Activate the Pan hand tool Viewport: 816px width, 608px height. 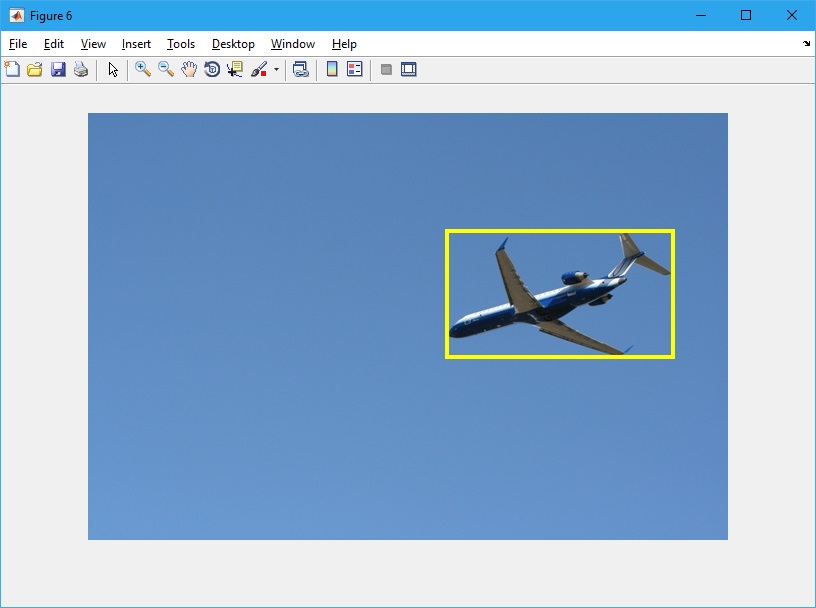click(189, 69)
